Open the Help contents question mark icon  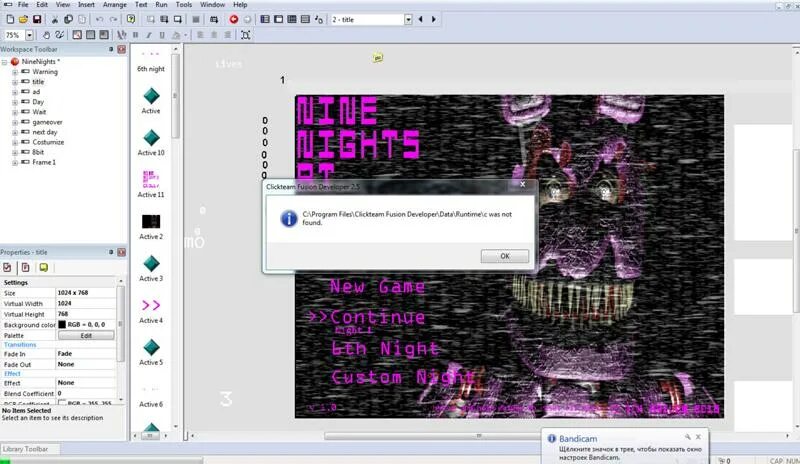click(x=131, y=19)
